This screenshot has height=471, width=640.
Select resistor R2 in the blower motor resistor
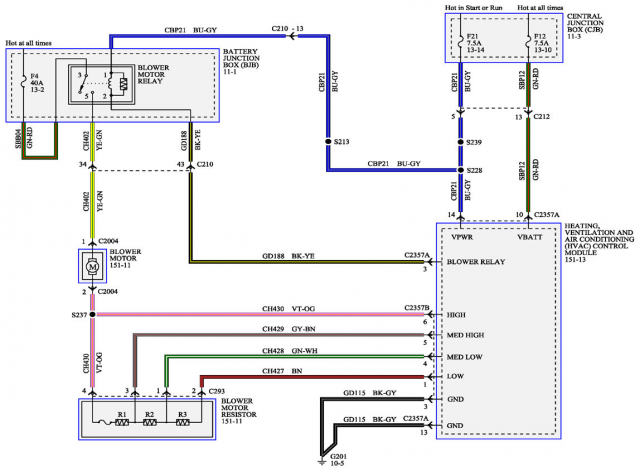click(150, 423)
